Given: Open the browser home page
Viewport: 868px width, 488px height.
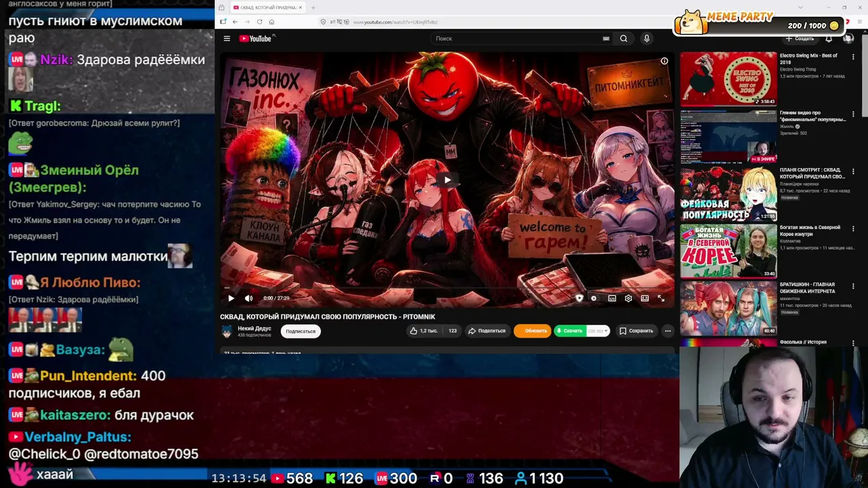Looking at the screenshot, I should [271, 22].
